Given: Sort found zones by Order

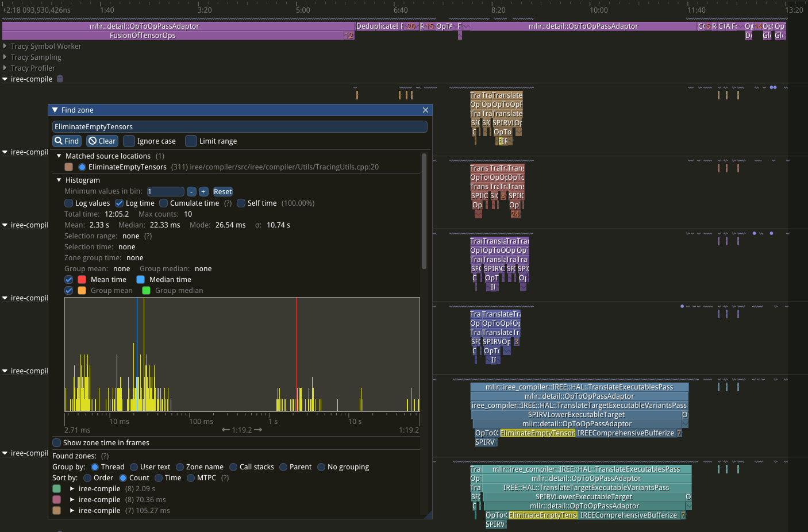Looking at the screenshot, I should click(87, 478).
